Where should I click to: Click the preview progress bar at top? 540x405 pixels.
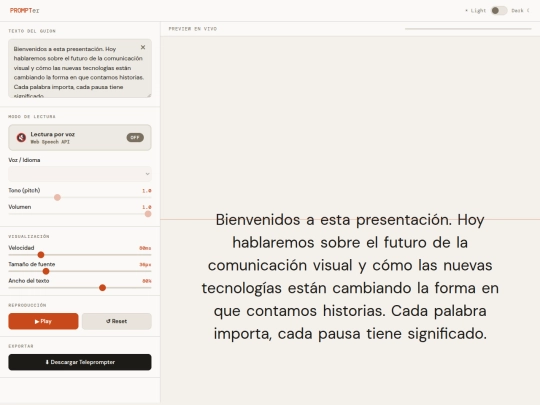[x=468, y=29]
